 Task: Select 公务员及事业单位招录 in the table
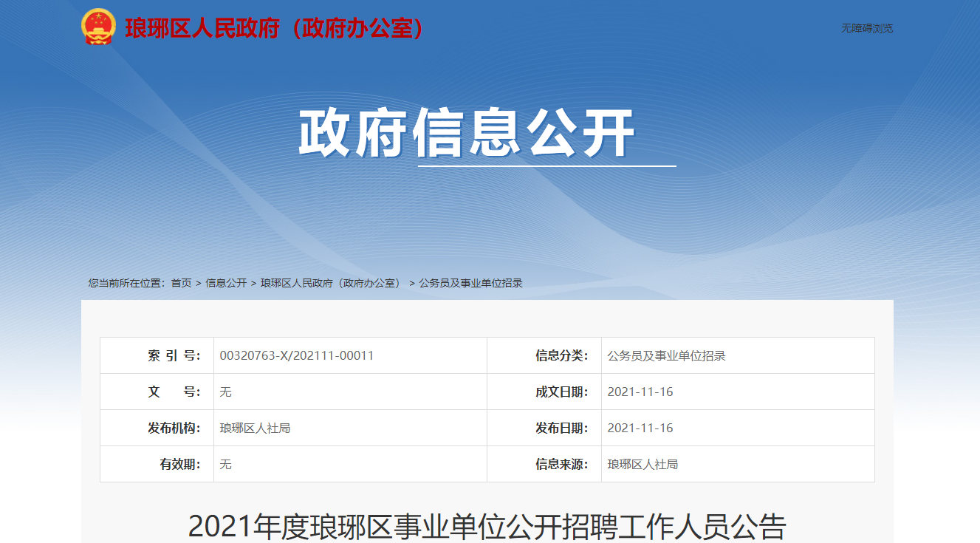pos(666,355)
